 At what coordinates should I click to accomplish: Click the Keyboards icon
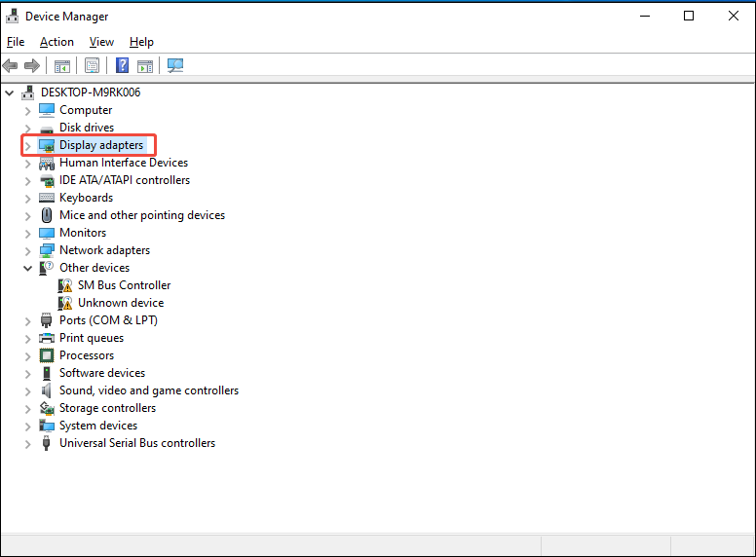pyautogui.click(x=47, y=198)
